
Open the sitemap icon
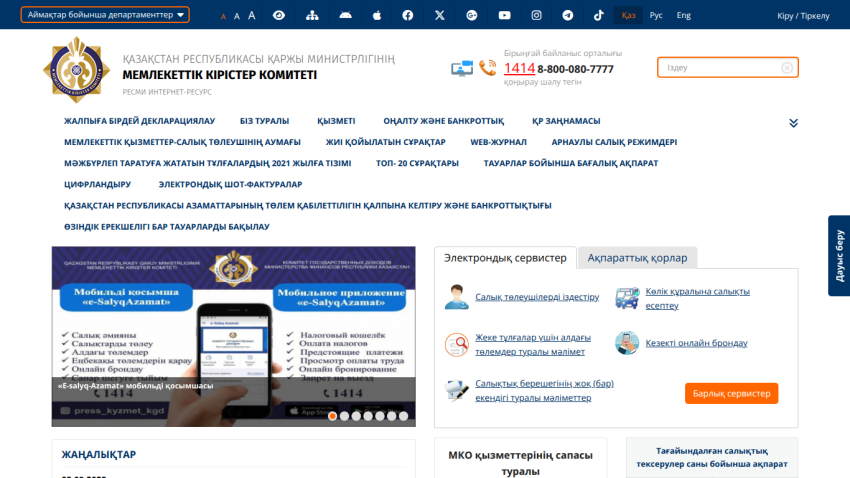point(312,15)
